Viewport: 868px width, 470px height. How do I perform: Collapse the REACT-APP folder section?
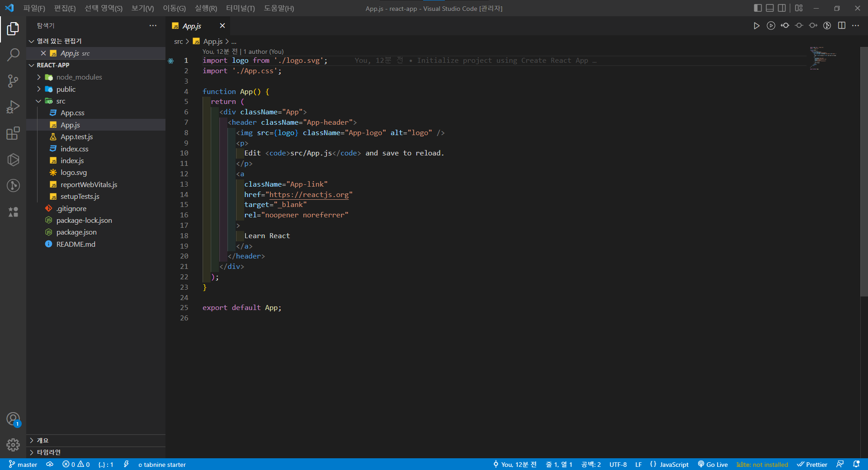click(96, 65)
